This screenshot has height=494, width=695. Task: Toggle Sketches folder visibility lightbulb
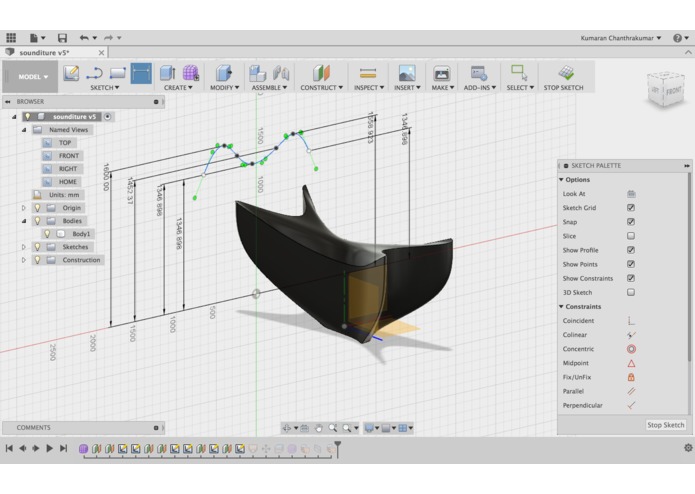(38, 247)
